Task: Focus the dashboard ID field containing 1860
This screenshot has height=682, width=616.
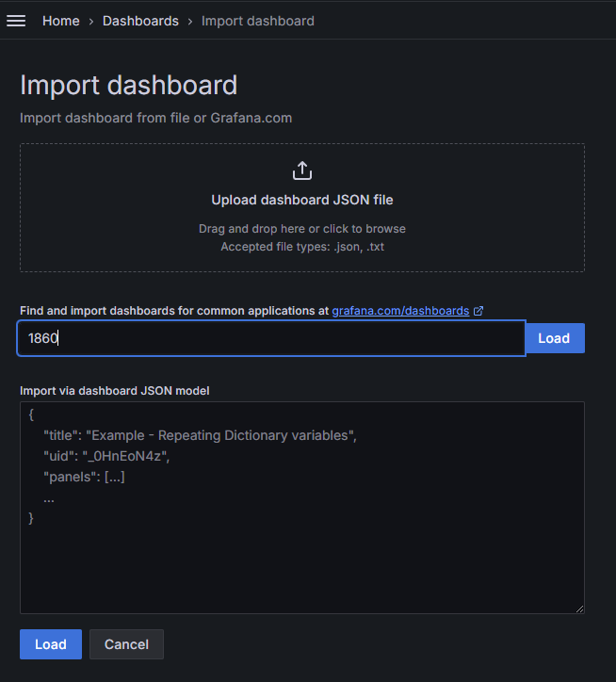Action: 271,338
